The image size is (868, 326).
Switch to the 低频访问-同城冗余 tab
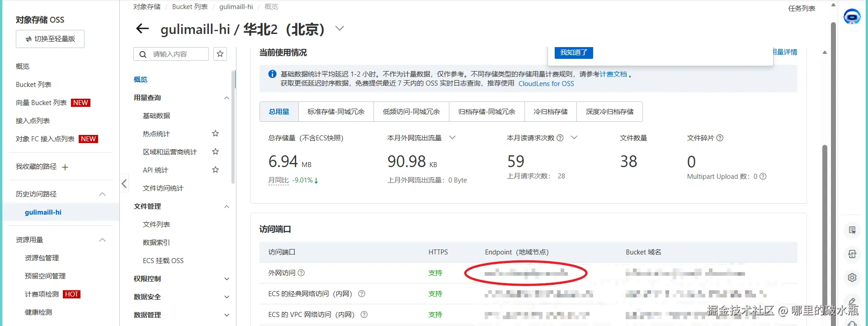click(411, 112)
